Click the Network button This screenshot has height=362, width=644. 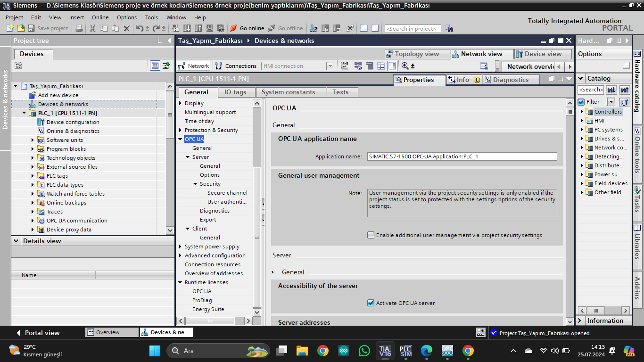[x=193, y=66]
